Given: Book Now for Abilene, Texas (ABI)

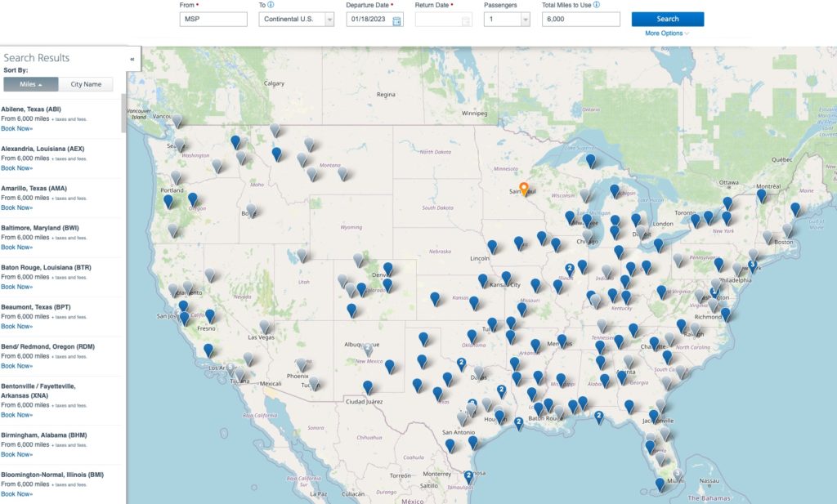Looking at the screenshot, I should [x=16, y=128].
